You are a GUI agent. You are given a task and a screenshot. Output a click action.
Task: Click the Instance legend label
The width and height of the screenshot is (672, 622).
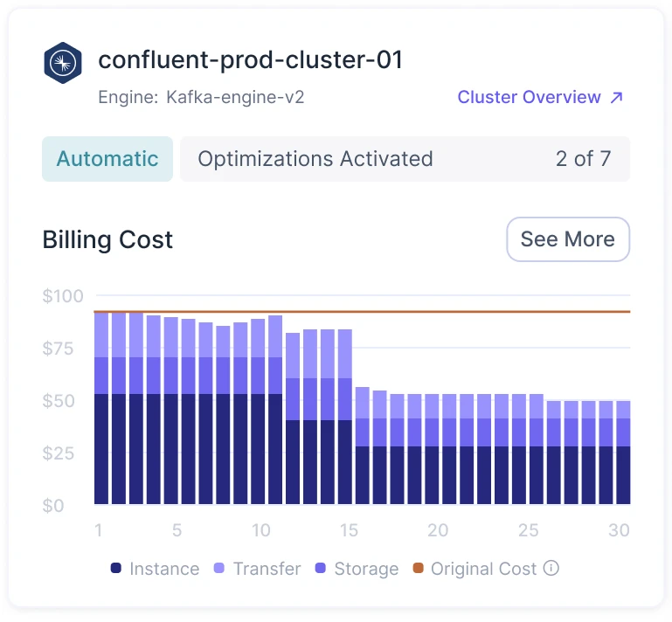pos(164,569)
